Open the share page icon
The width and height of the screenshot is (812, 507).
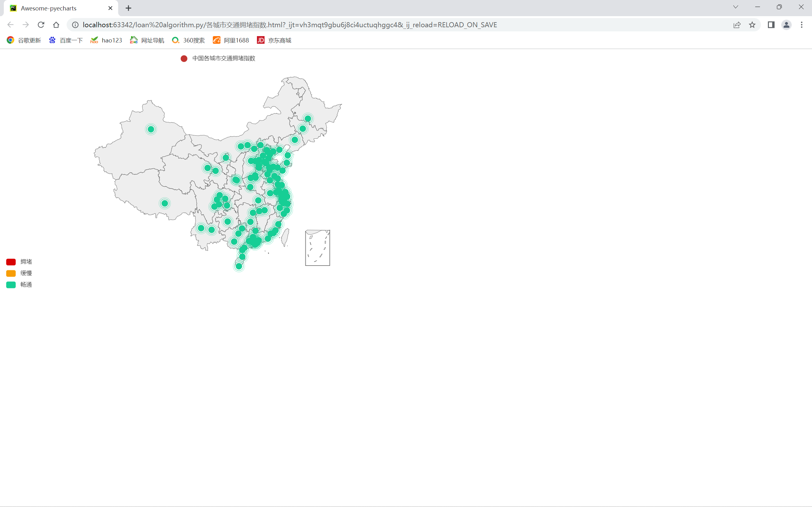[x=737, y=25]
